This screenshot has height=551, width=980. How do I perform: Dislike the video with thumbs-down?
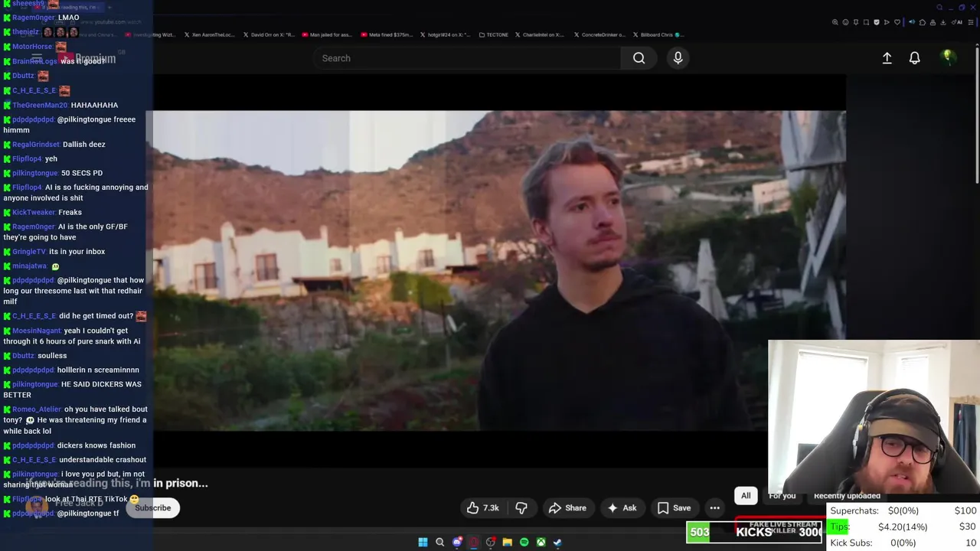click(521, 508)
